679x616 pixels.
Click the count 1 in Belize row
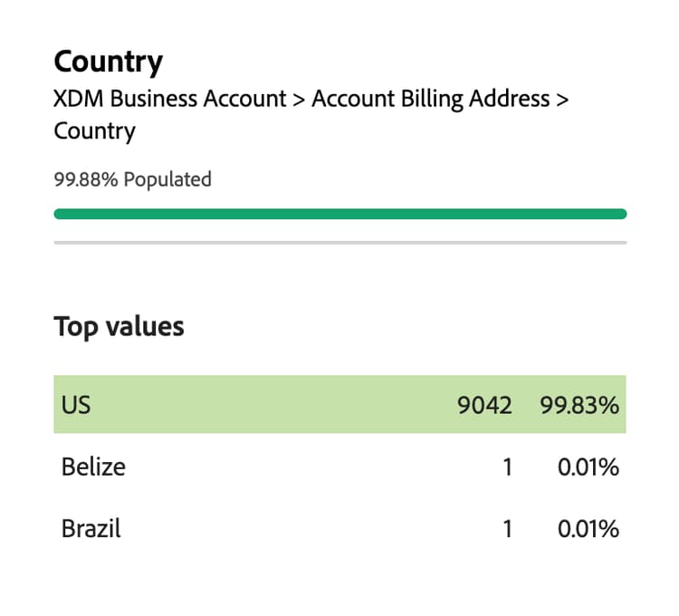point(507,467)
